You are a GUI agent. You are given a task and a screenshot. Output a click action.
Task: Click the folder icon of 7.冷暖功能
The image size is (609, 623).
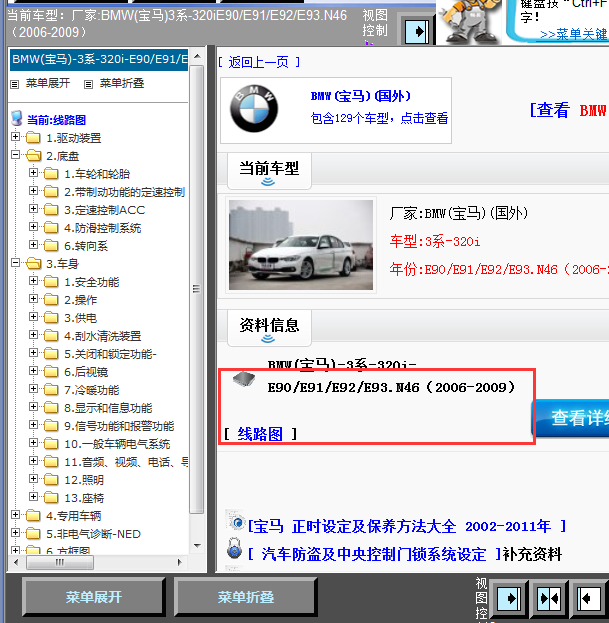51,390
